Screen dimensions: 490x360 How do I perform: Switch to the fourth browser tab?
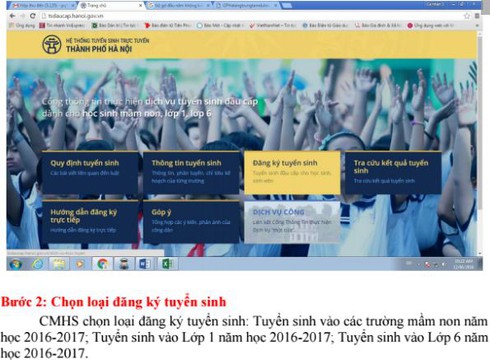pyautogui.click(x=247, y=5)
